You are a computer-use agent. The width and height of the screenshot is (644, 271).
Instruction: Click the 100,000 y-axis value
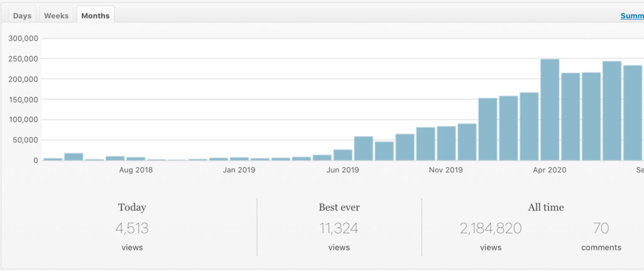point(23,119)
